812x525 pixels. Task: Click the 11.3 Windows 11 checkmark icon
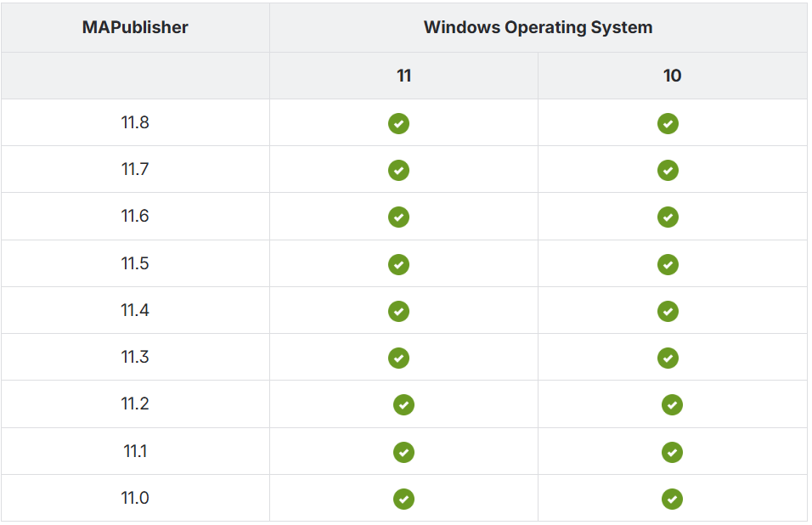point(398,358)
